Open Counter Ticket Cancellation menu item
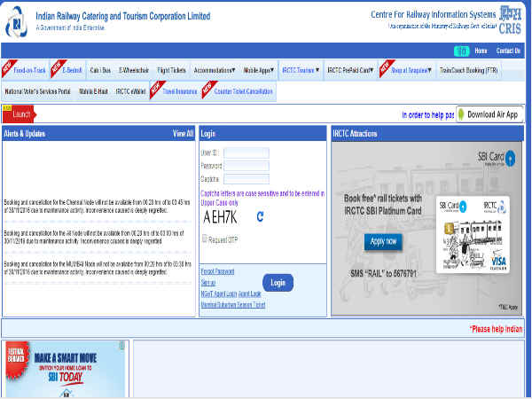The image size is (532, 399). [243, 91]
